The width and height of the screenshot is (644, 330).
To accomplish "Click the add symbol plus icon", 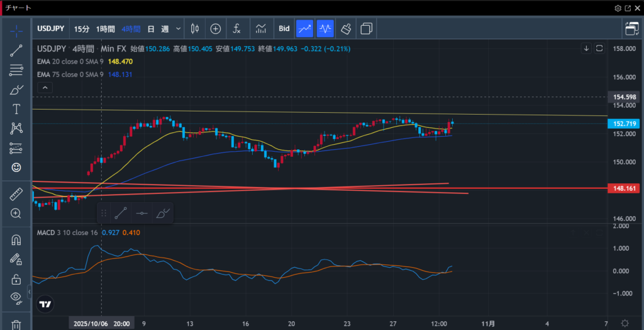I will tap(215, 28).
